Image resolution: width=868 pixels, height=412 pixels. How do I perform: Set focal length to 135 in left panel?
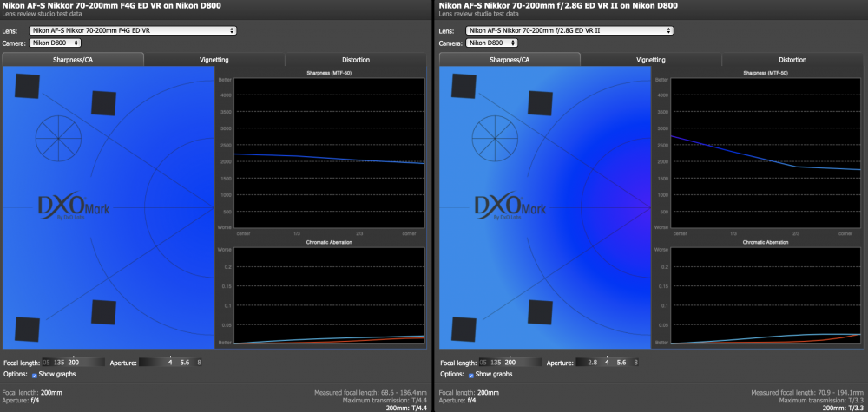pyautogui.click(x=60, y=363)
